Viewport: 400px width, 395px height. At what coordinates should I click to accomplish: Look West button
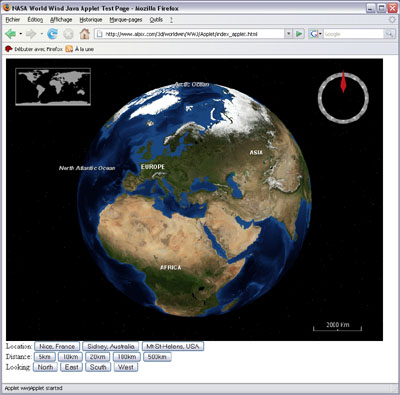pos(126,367)
